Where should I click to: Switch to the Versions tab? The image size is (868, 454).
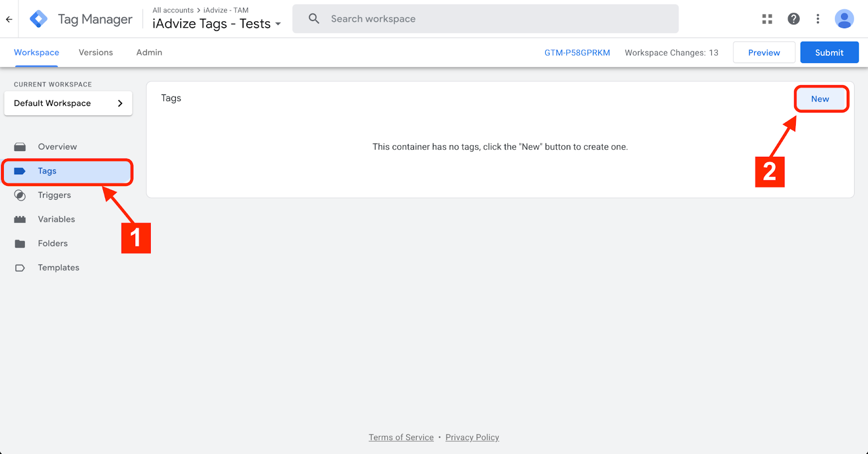95,53
